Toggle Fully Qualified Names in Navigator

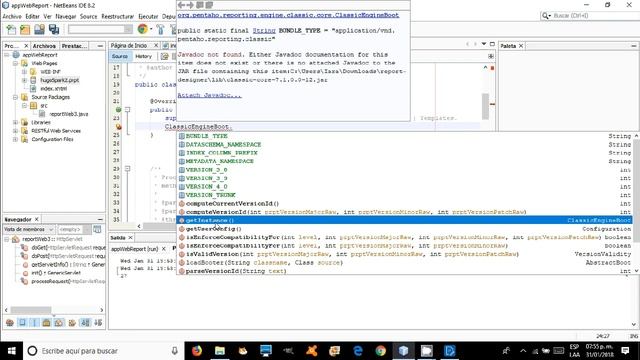(x=72, y=322)
